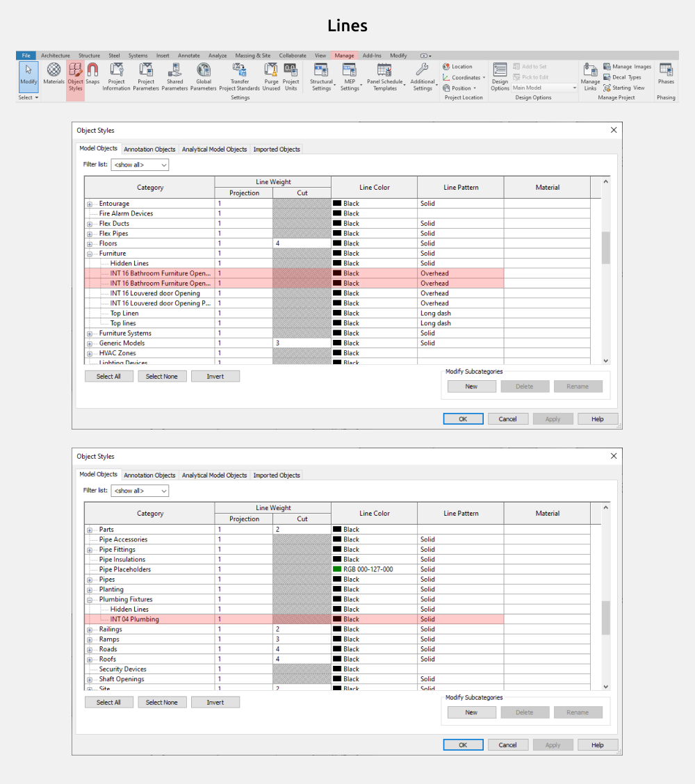The height and width of the screenshot is (784, 695).
Task: Expand the Railings category
Action: [90, 630]
